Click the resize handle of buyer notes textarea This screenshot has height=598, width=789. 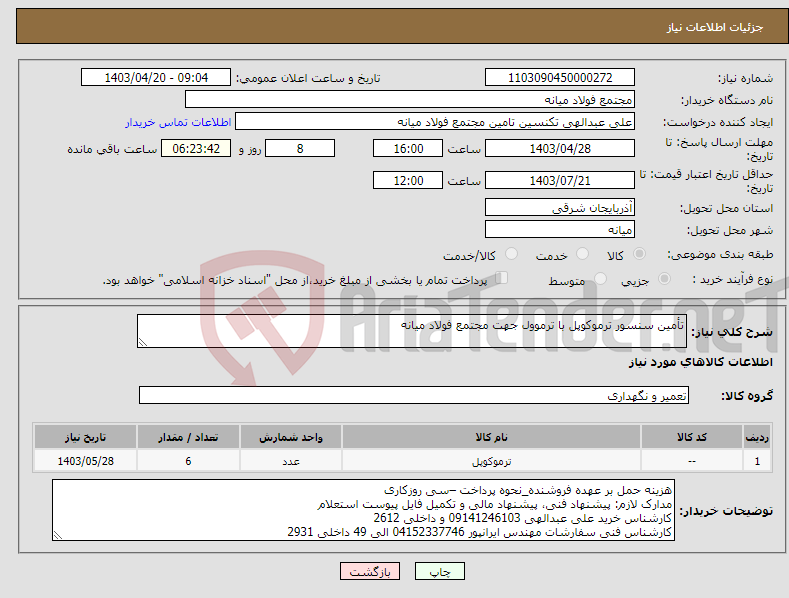click(58, 536)
